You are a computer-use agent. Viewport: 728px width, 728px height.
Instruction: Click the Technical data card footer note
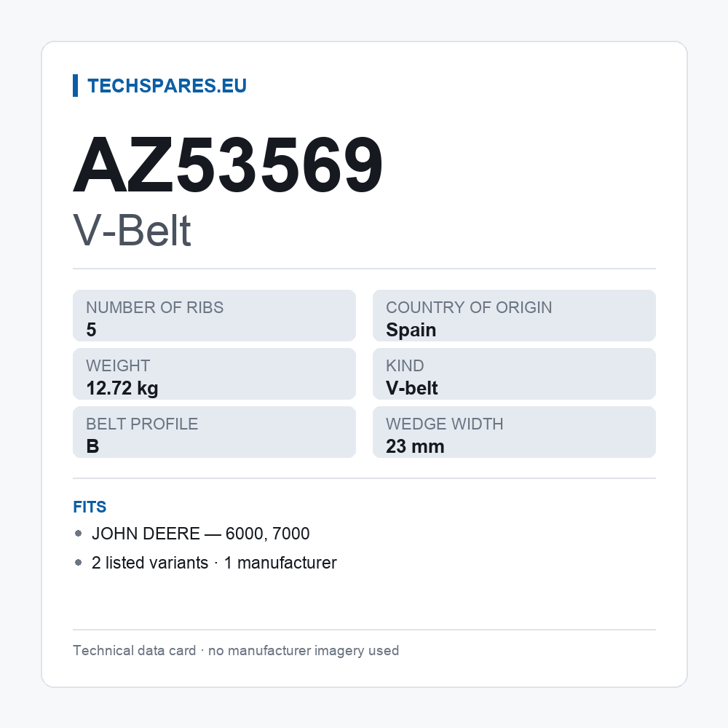click(236, 650)
